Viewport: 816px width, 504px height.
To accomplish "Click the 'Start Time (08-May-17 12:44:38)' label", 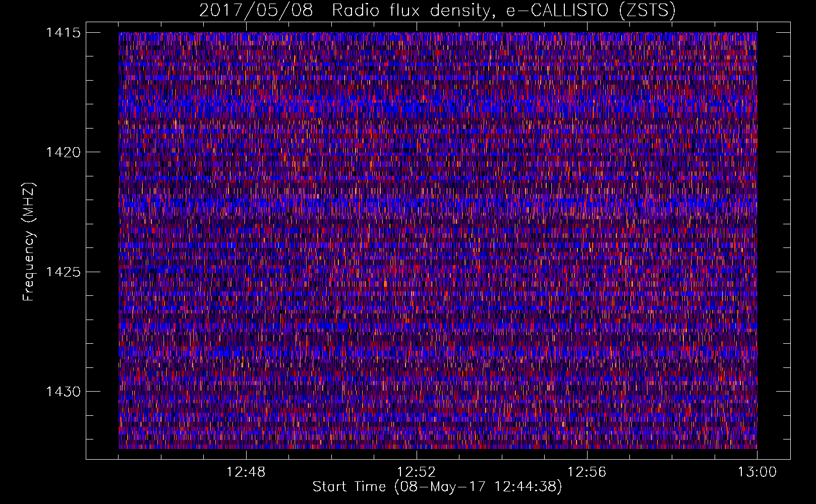I will 437,487.
